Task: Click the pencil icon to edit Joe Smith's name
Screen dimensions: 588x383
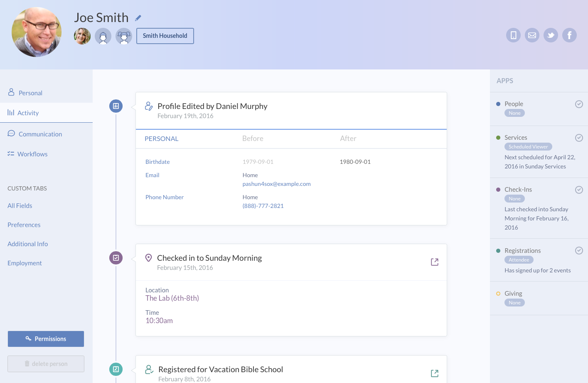Action: [138, 17]
